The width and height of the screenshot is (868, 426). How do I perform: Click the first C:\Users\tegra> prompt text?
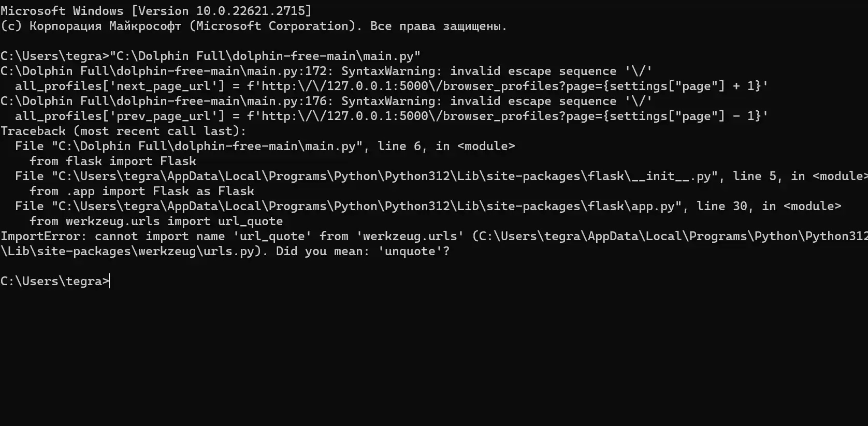point(55,56)
